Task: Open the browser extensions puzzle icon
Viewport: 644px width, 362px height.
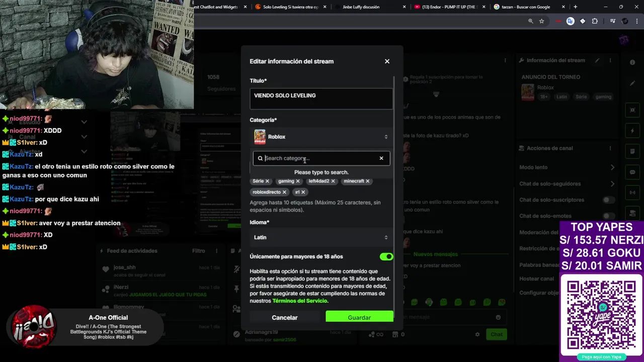Action: click(x=595, y=21)
